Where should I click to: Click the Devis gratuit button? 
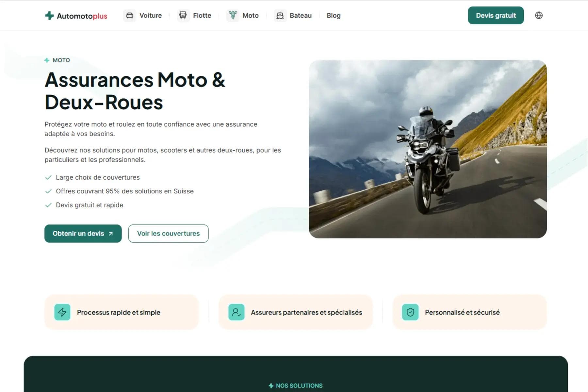point(496,15)
